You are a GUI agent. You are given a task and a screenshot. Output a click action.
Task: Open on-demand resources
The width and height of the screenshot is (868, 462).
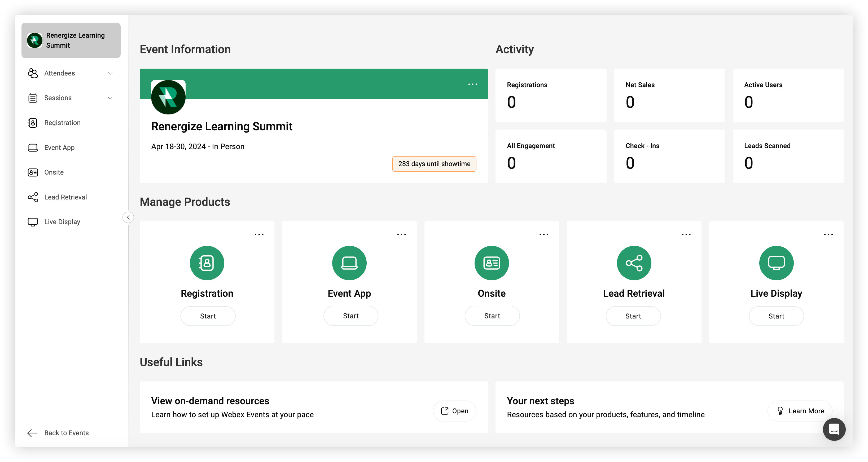click(x=455, y=411)
